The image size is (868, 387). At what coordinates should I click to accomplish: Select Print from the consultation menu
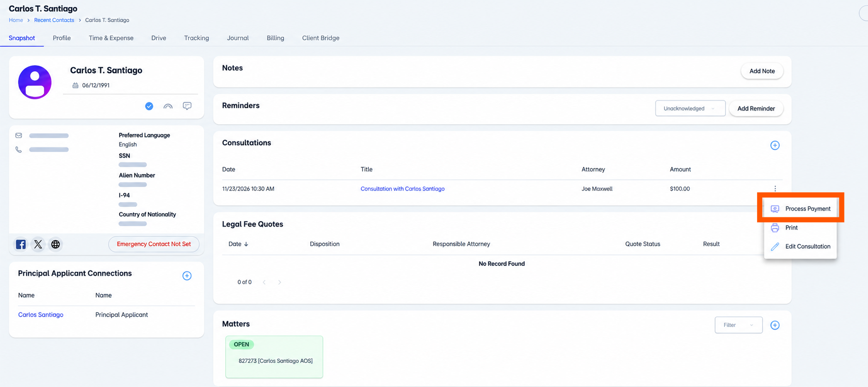[800, 227]
